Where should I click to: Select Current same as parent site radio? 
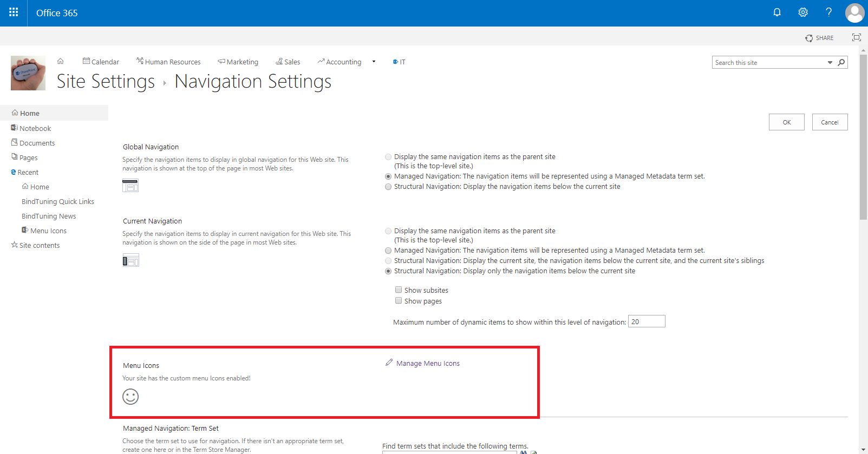click(388, 231)
